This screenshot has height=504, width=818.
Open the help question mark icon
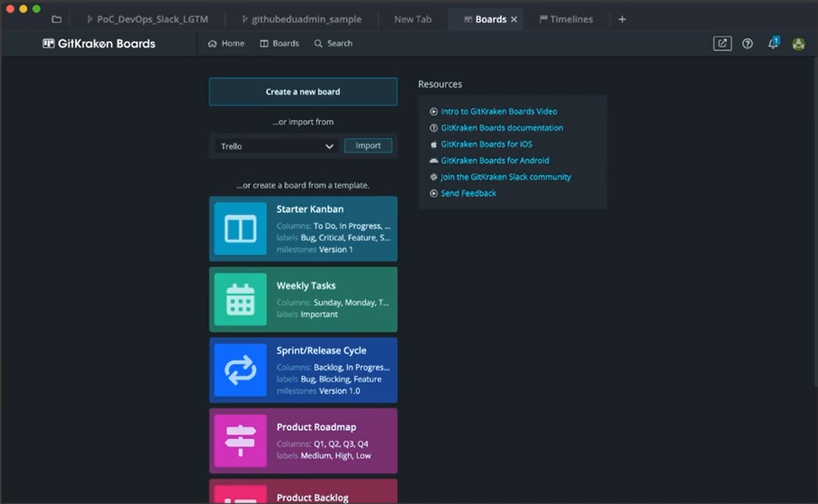(748, 44)
